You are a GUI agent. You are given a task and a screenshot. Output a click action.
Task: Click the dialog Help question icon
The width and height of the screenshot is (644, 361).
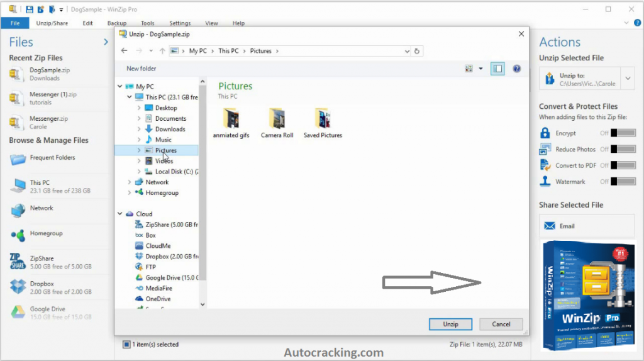coord(517,69)
